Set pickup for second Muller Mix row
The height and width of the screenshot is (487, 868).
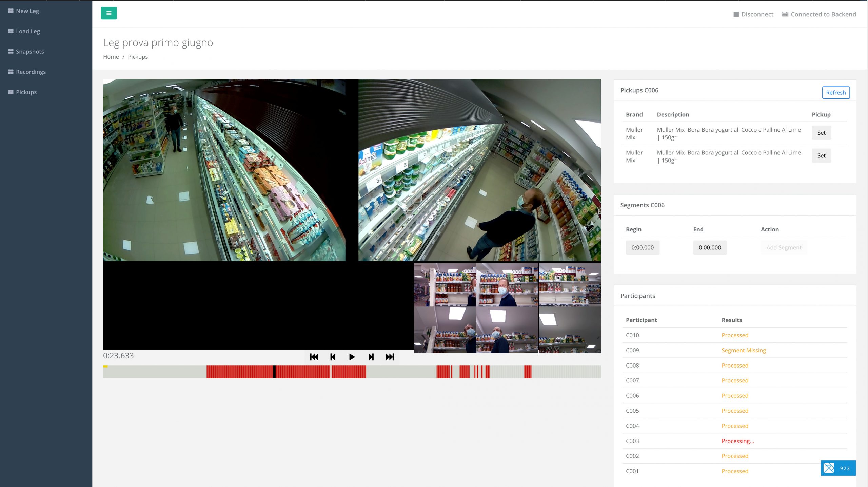(821, 156)
